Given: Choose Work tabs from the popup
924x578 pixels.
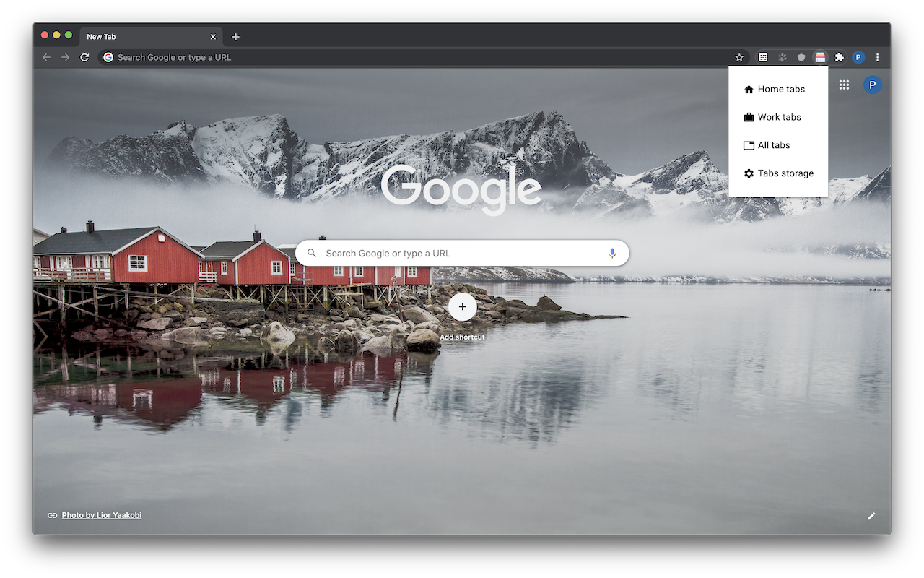Looking at the screenshot, I should (x=778, y=117).
